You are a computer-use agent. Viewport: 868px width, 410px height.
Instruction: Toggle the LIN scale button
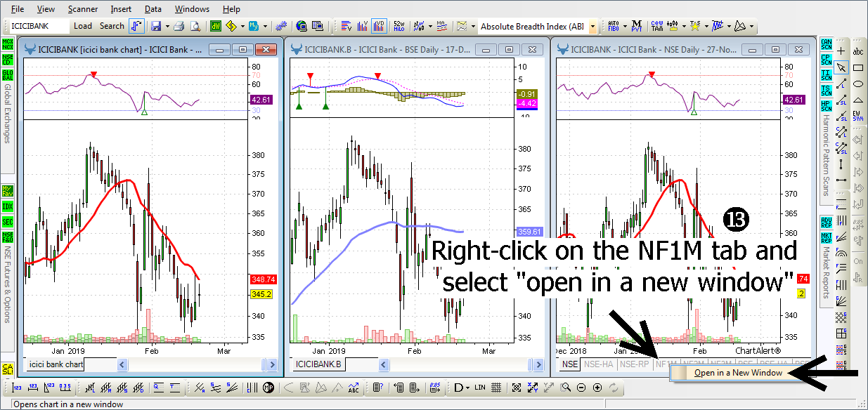point(480,388)
